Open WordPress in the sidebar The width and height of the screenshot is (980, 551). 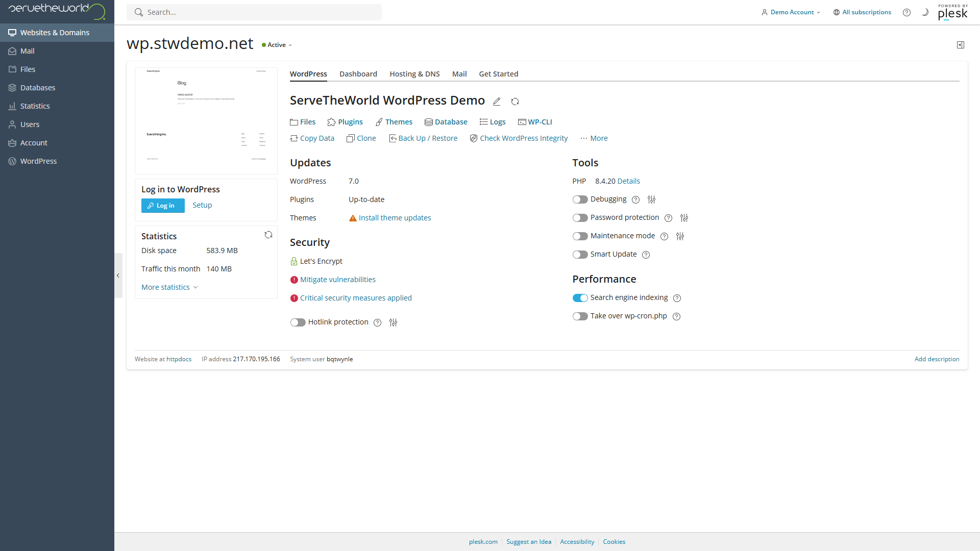(x=57, y=161)
